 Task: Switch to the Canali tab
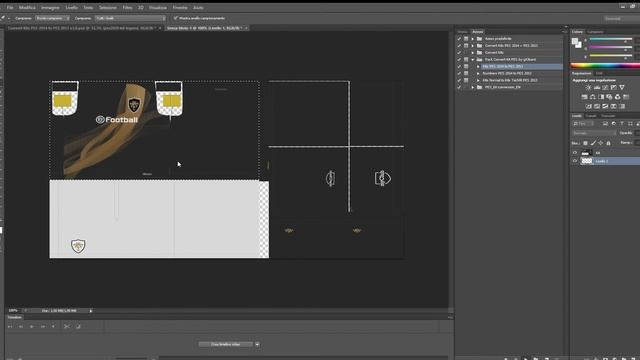[x=591, y=116]
